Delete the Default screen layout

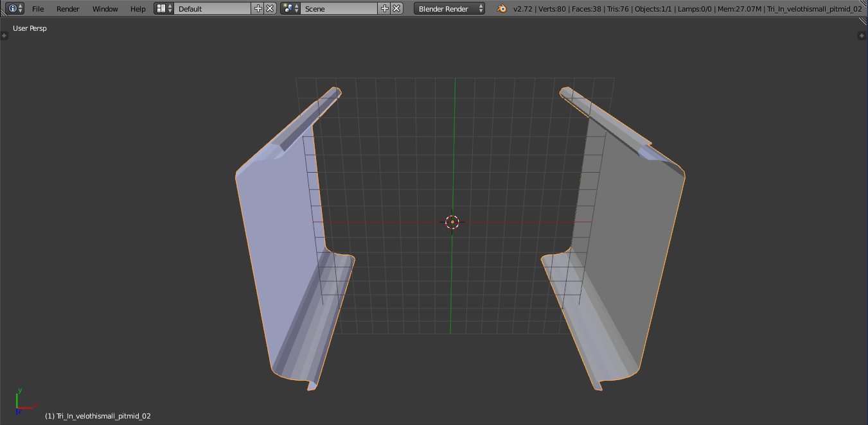click(x=270, y=8)
